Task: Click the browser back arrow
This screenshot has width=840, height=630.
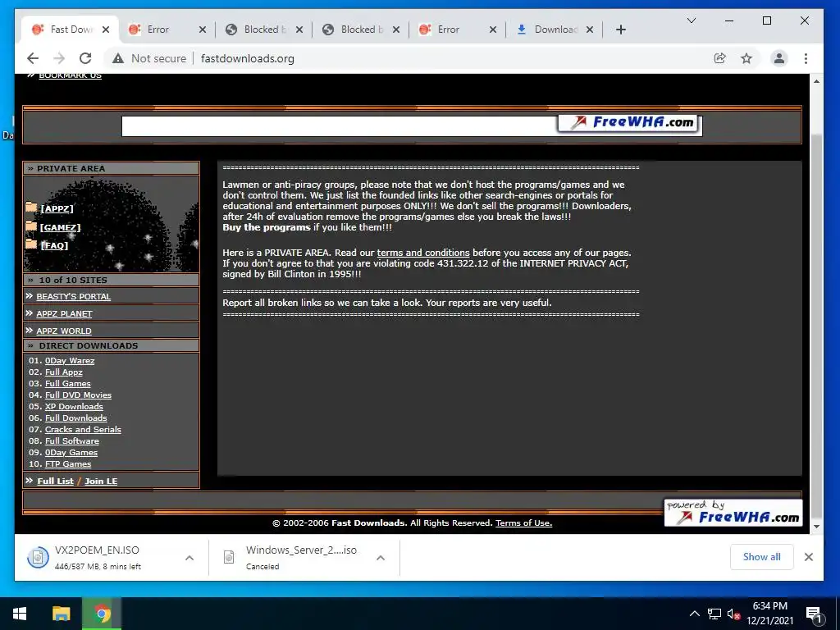Action: (x=33, y=58)
